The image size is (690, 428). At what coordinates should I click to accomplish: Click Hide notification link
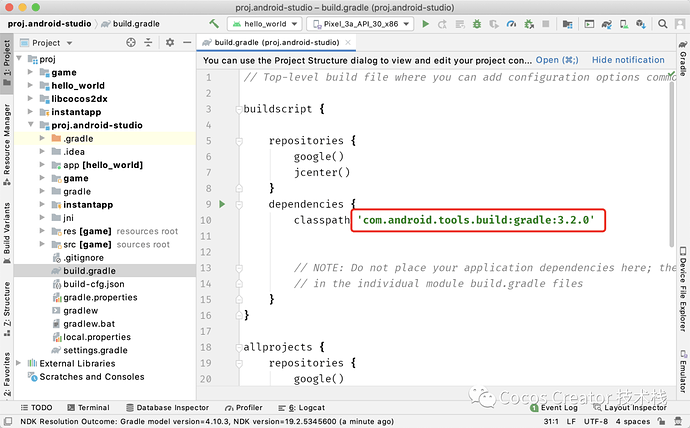tap(628, 60)
